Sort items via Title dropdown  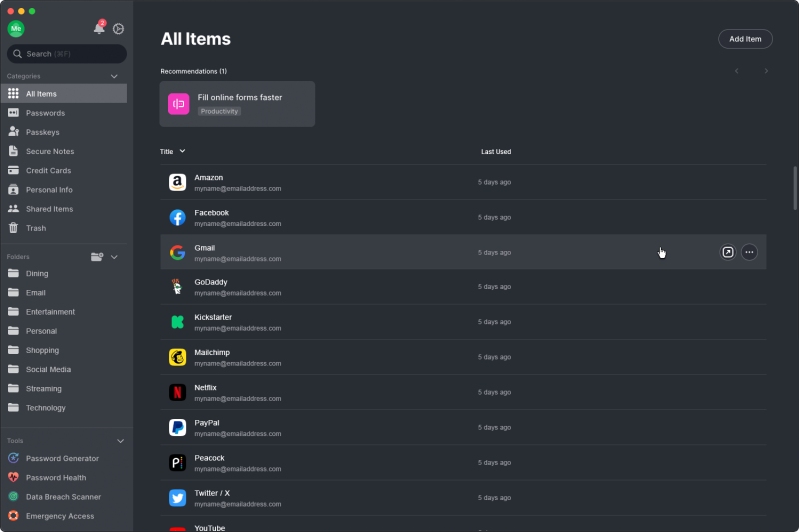pos(172,151)
